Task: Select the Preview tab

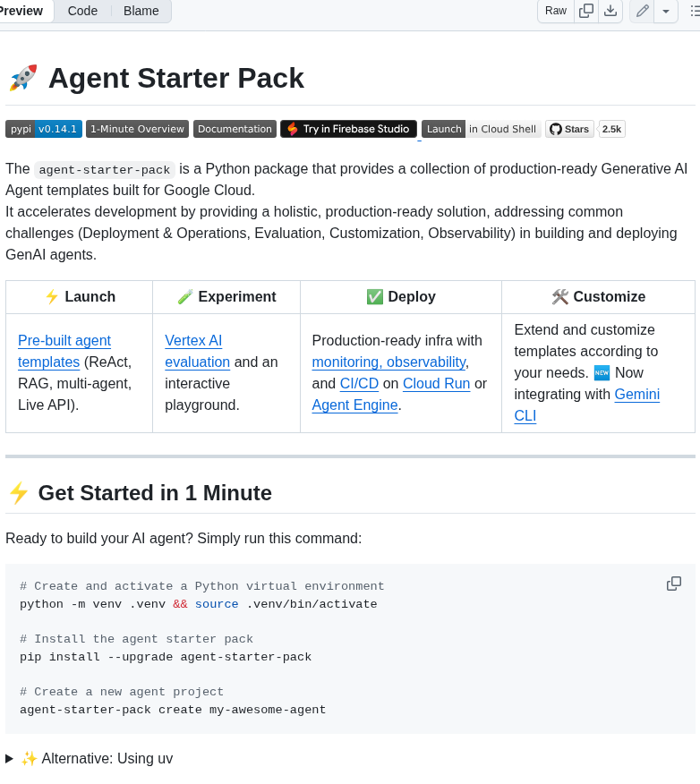Action: pos(20,11)
